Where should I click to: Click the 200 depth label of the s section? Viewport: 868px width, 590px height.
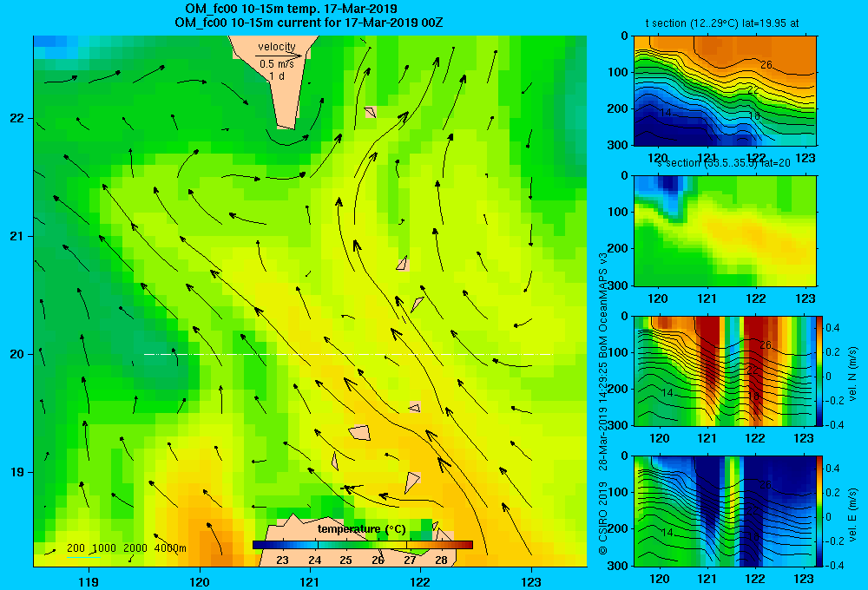pyautogui.click(x=618, y=248)
